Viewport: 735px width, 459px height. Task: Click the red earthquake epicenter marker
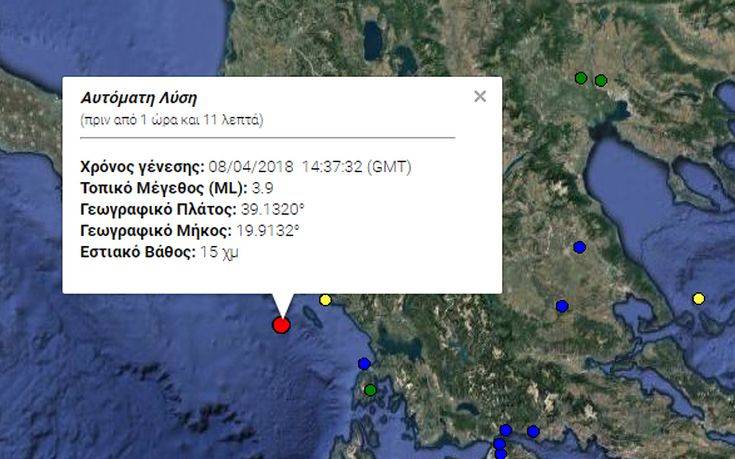281,324
